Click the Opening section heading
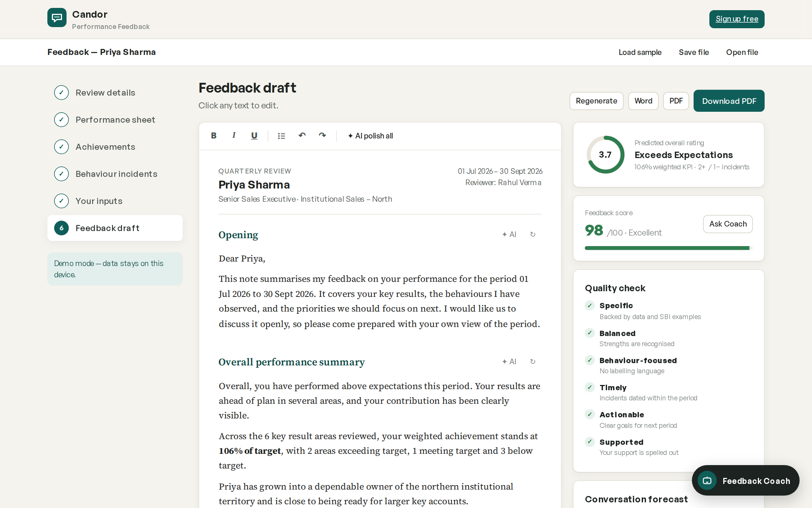The image size is (812, 508). [238, 235]
